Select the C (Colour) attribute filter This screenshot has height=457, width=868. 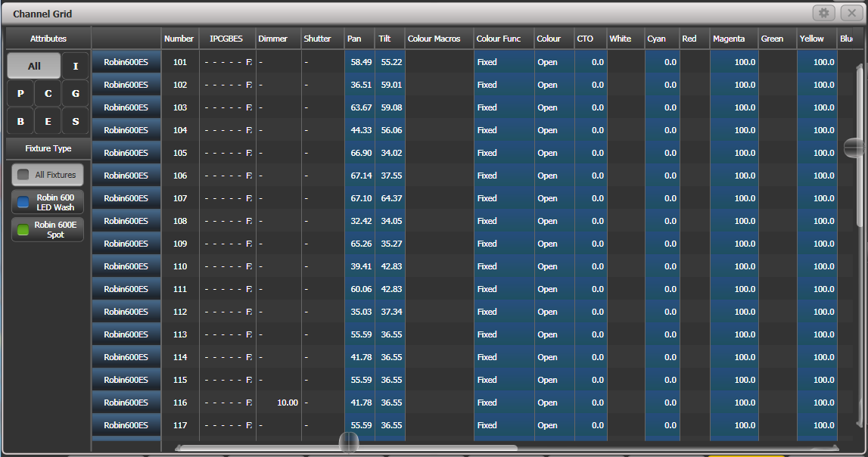(x=48, y=93)
